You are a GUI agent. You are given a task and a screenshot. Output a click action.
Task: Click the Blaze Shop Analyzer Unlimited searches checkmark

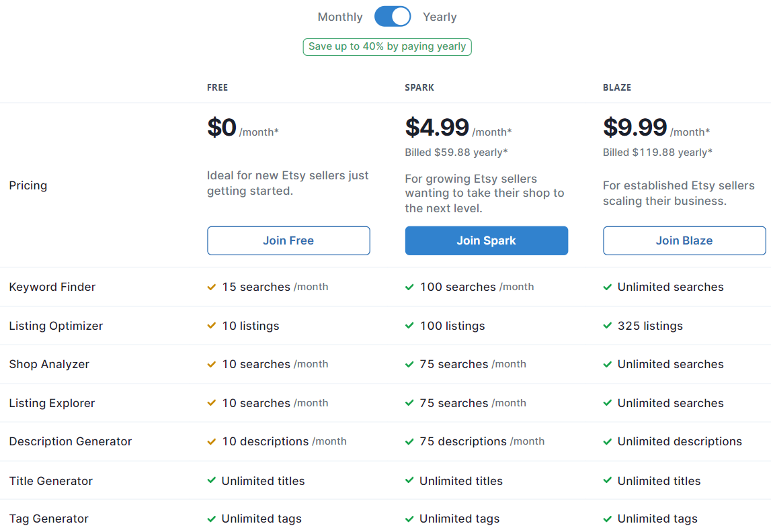coord(608,364)
